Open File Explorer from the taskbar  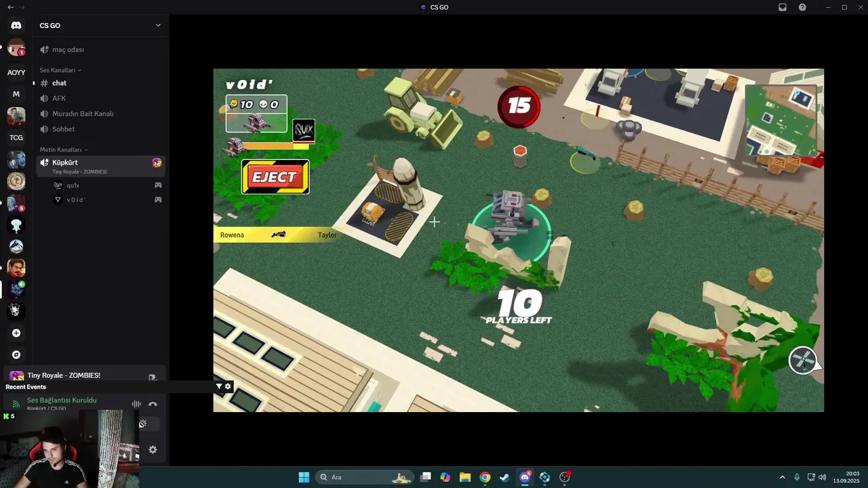(465, 477)
